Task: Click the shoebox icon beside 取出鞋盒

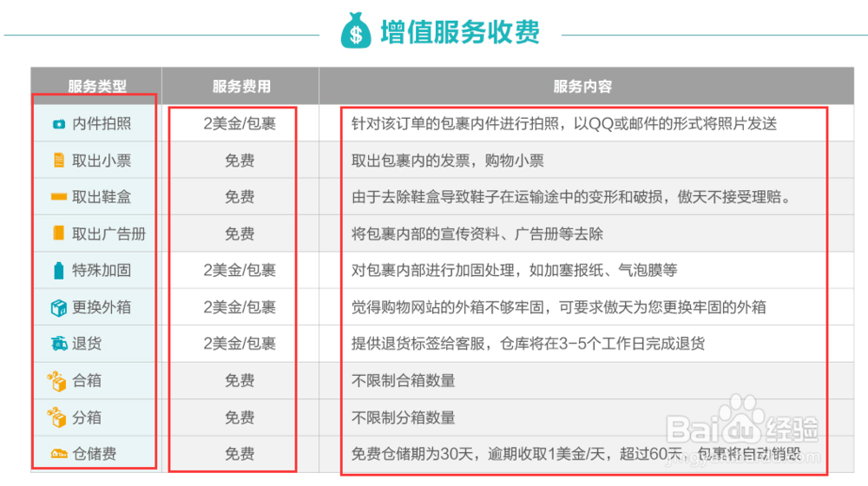Action: pyautogui.click(x=59, y=196)
